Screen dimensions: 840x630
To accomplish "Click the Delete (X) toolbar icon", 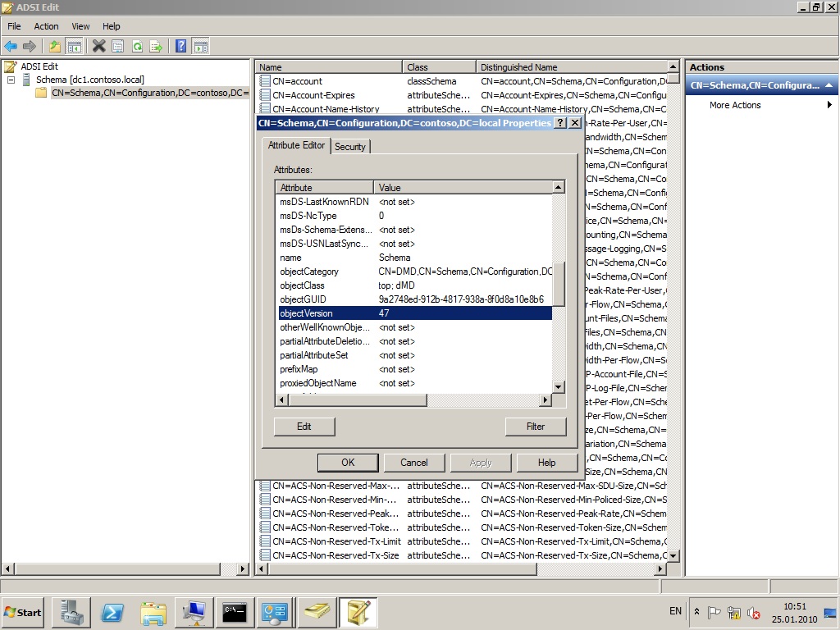I will pyautogui.click(x=98, y=47).
